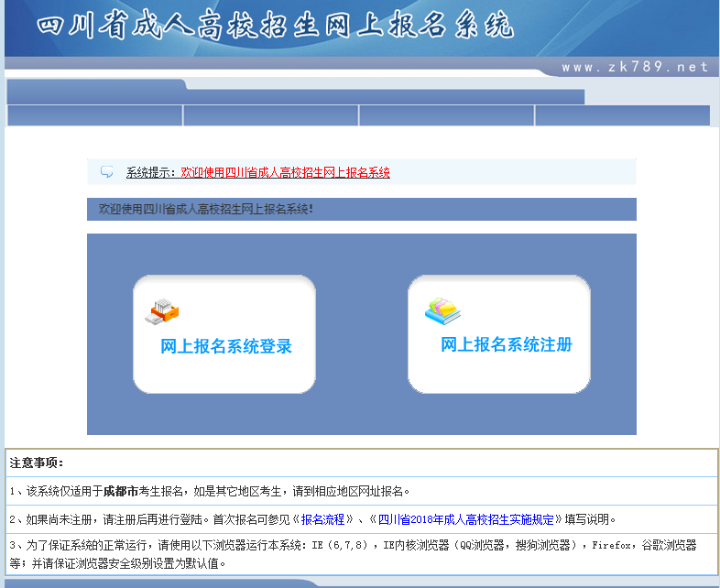Click the www.zk789.net site address text
The image size is (720, 588).
(635, 67)
